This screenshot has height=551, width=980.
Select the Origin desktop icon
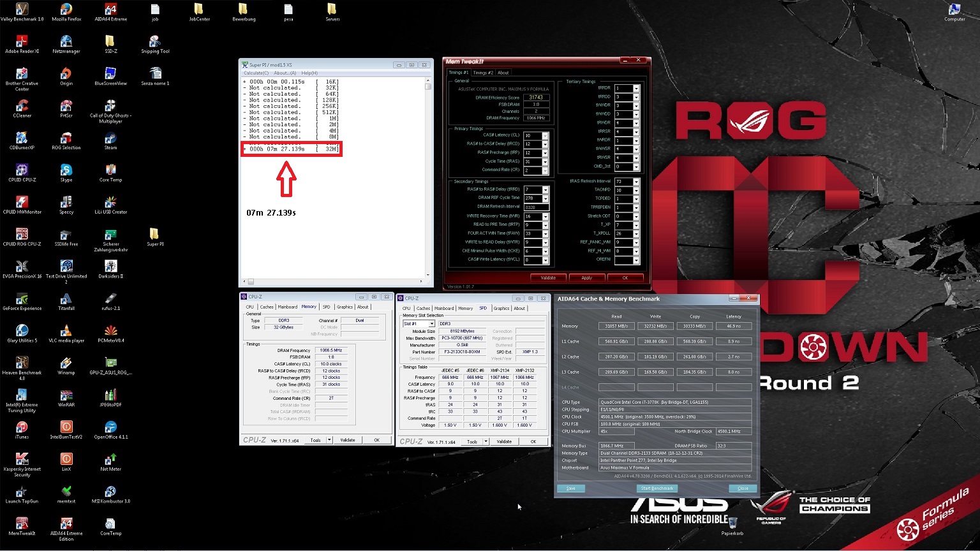(x=66, y=77)
